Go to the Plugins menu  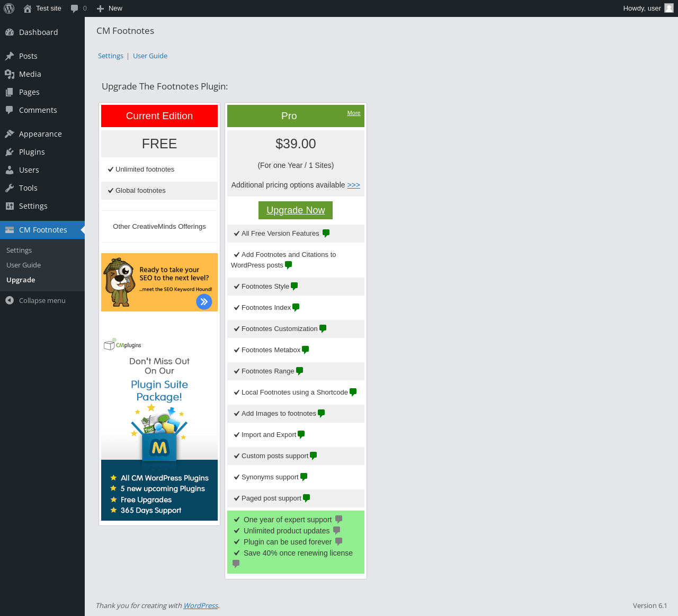click(42, 152)
